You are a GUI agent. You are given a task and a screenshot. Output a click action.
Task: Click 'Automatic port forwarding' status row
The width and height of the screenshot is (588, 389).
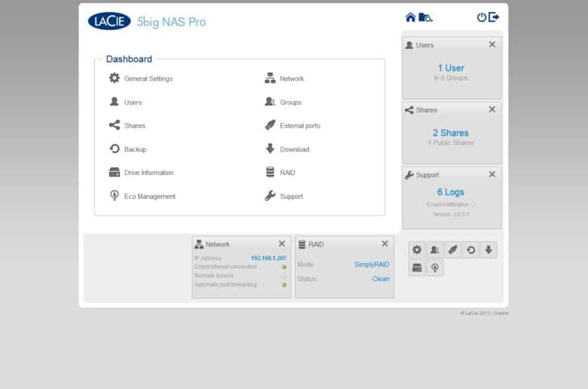pos(240,285)
